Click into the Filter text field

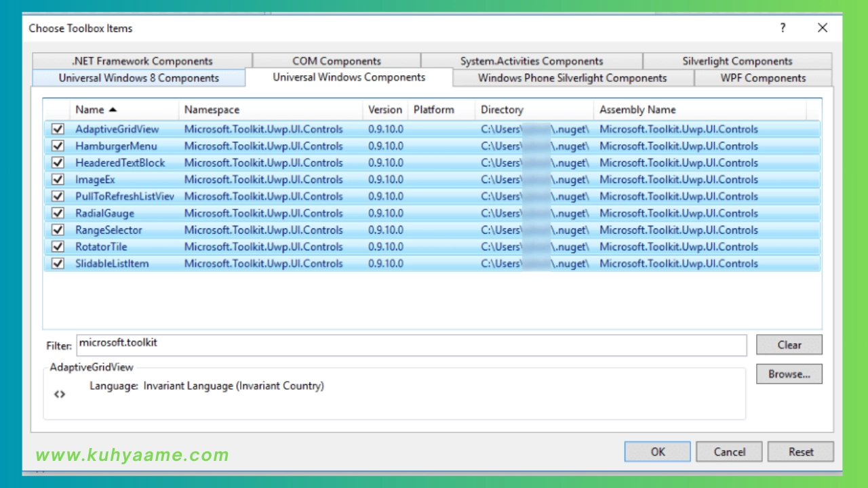412,345
